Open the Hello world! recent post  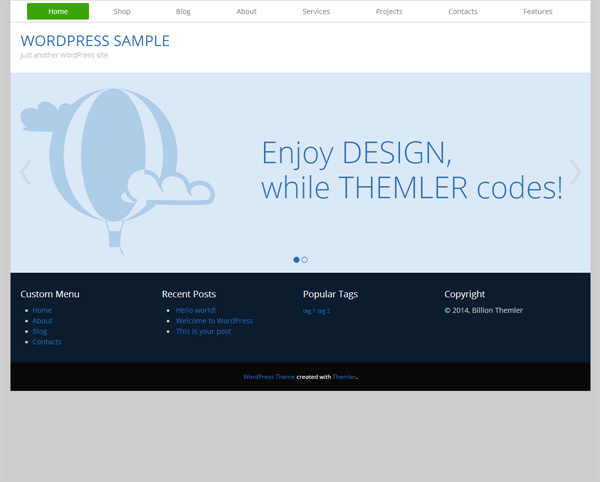196,310
